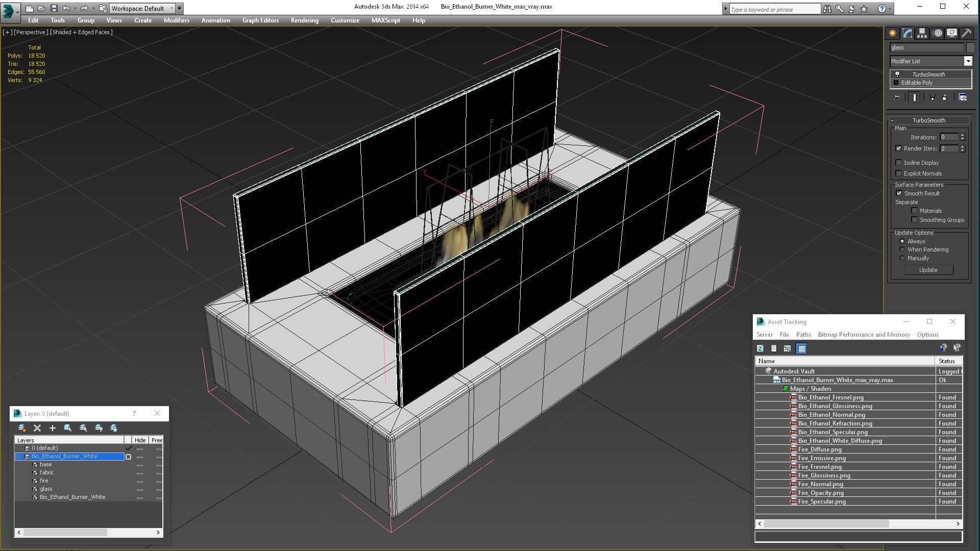Open the Rendering menu
This screenshot has height=551, width=980.
pyautogui.click(x=304, y=20)
